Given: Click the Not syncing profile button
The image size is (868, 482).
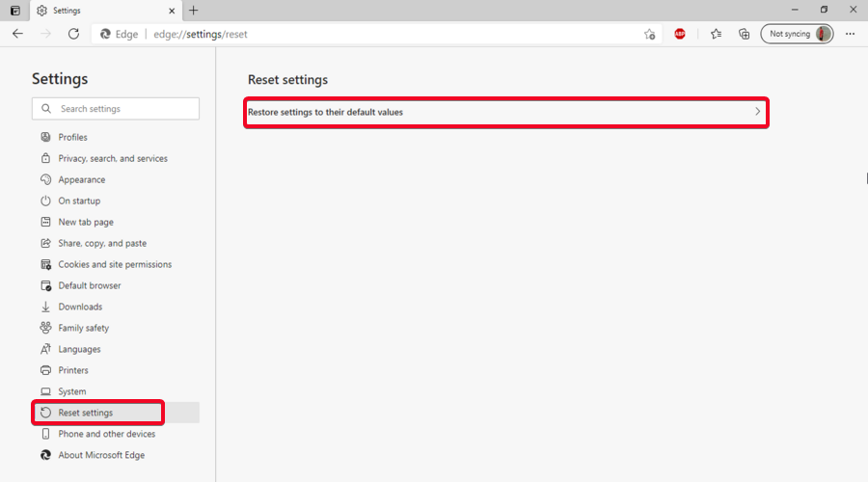Looking at the screenshot, I should pyautogui.click(x=797, y=34).
